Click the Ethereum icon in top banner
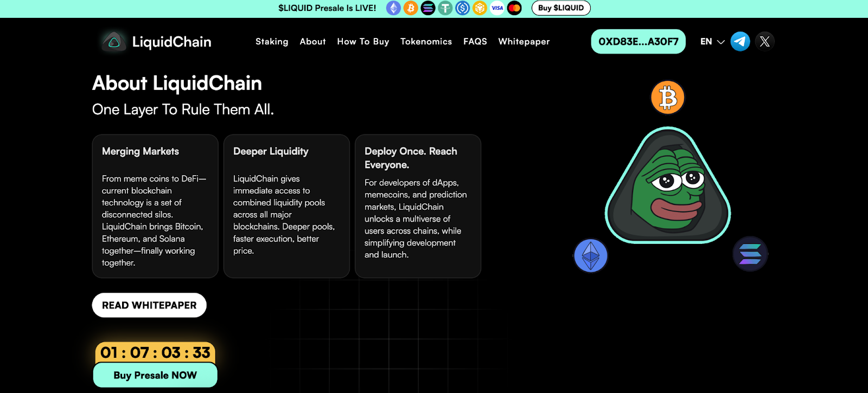 click(x=393, y=8)
